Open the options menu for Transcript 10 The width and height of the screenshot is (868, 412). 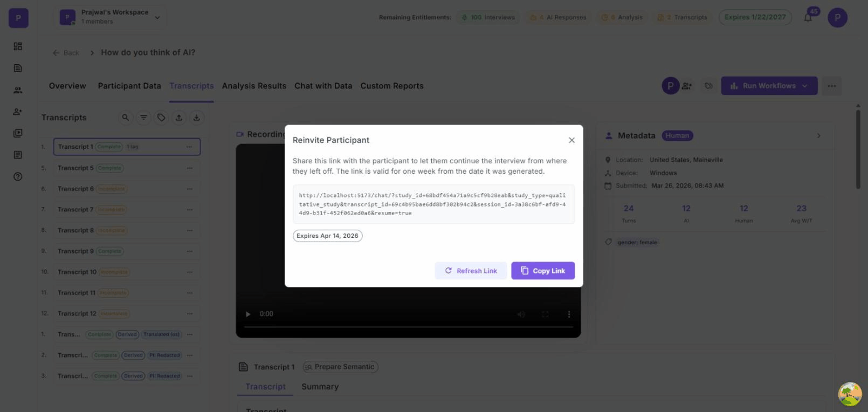(x=189, y=272)
